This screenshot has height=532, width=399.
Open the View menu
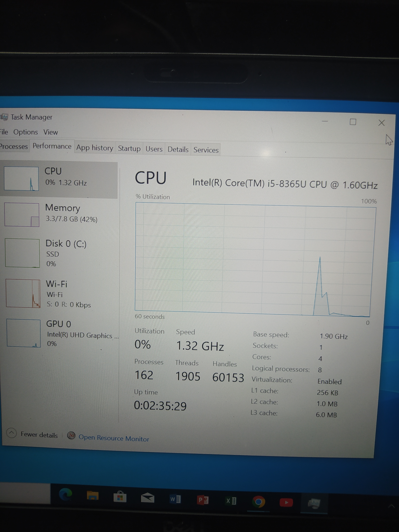[51, 132]
